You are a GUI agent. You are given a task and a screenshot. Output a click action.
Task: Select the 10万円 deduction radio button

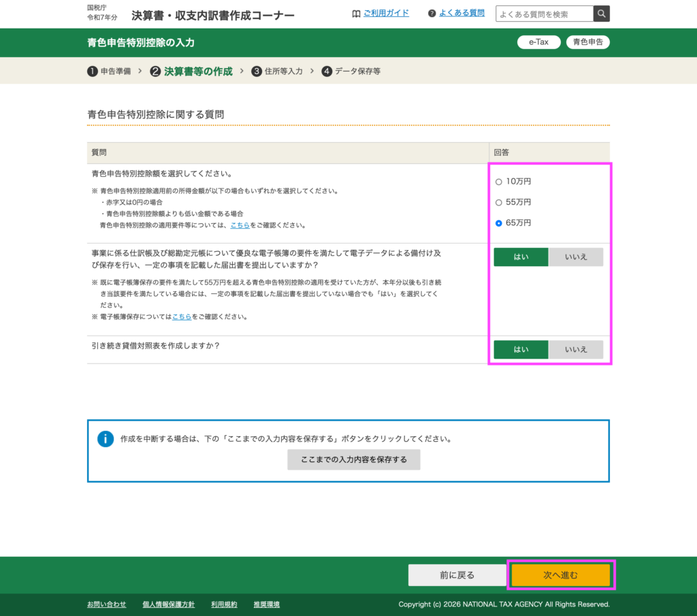499,182
